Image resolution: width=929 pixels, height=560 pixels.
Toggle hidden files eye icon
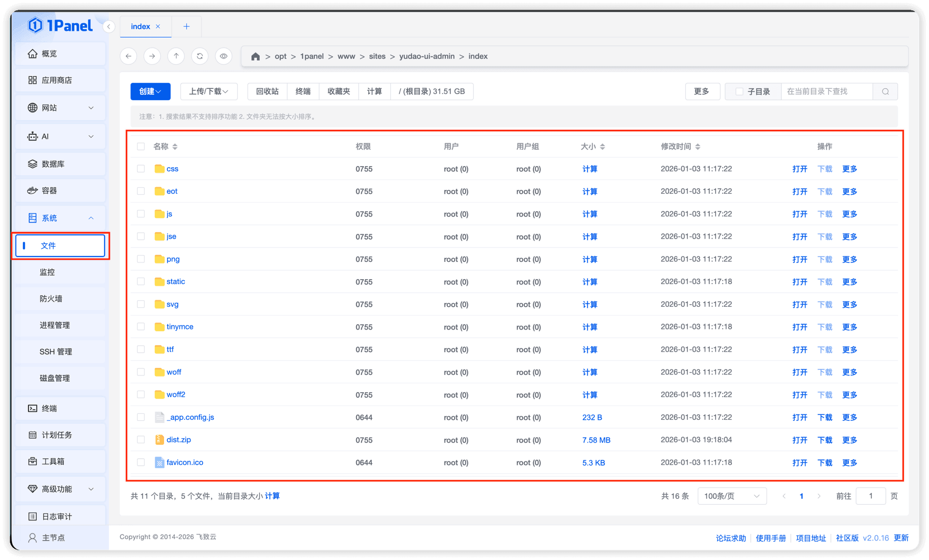(x=224, y=56)
